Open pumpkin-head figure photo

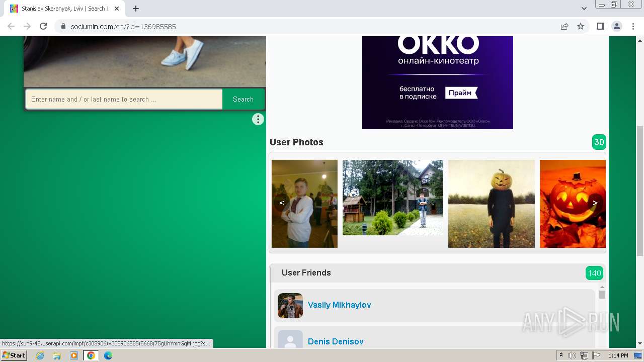coord(492,204)
